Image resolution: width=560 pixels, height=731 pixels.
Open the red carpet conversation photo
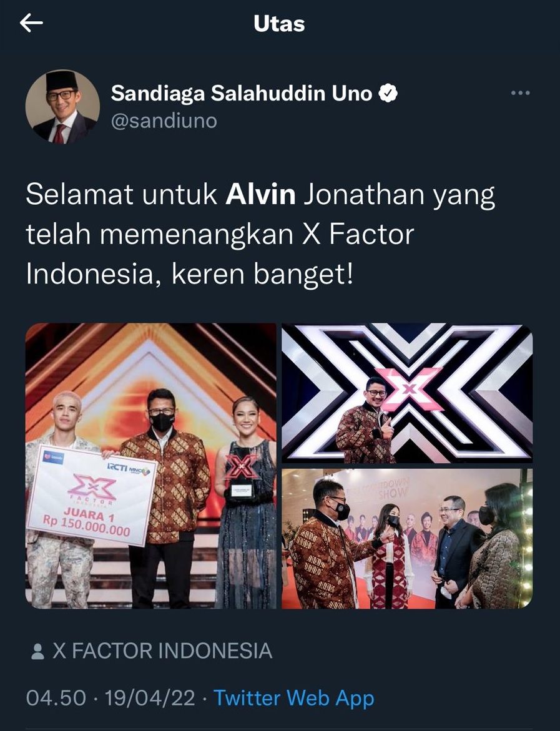click(x=407, y=539)
